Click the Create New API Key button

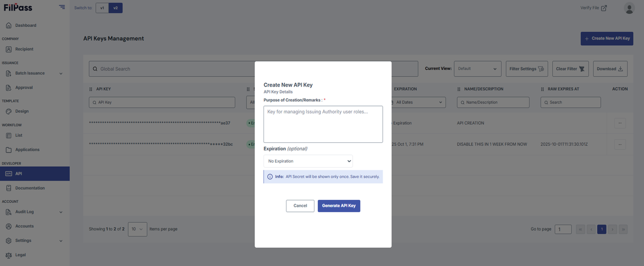pyautogui.click(x=607, y=39)
